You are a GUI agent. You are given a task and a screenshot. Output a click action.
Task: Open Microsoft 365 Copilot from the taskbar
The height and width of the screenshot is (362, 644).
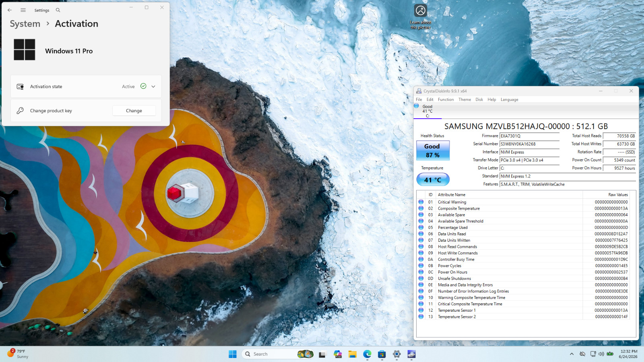[338, 354]
